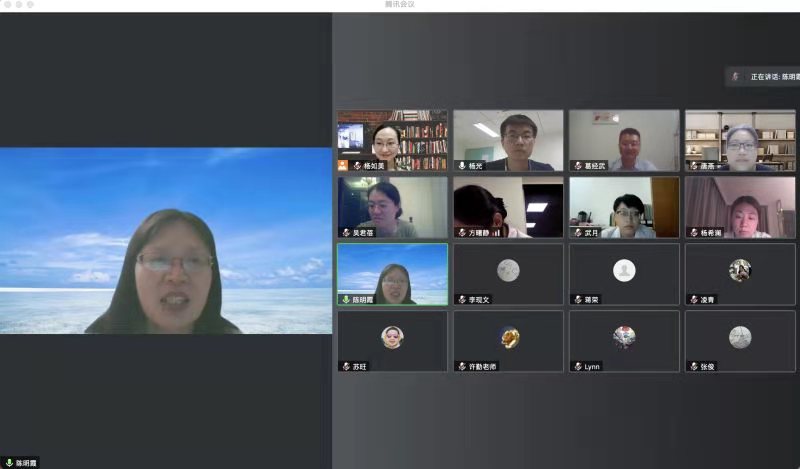Select 葛经武's video tile
The image size is (800, 469).
pyautogui.click(x=624, y=140)
